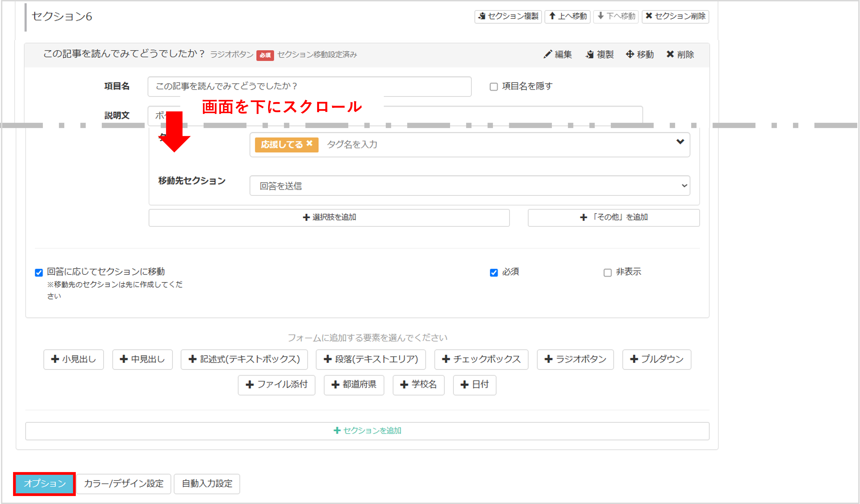Enable the 非表示 checkbox

pos(607,272)
